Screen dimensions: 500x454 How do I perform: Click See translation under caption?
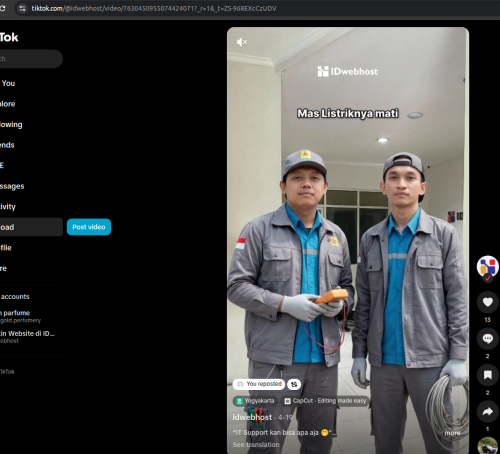coord(256,444)
